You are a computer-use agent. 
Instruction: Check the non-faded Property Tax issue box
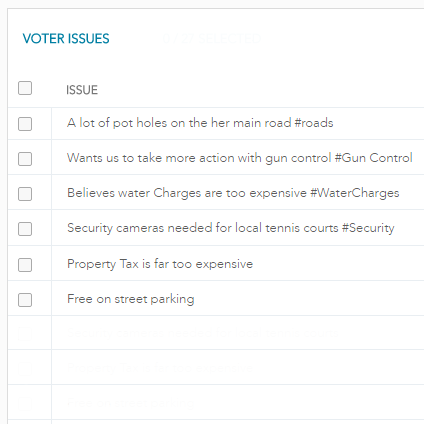pos(25,265)
